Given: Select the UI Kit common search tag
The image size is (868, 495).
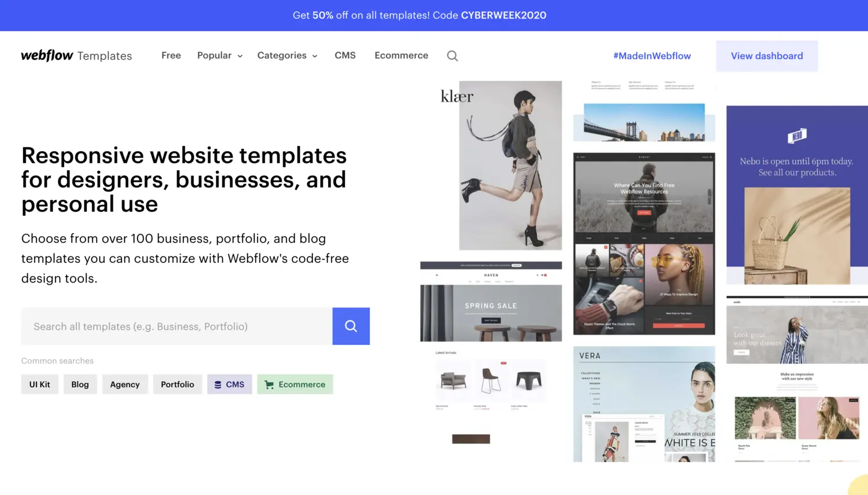Looking at the screenshot, I should tap(40, 384).
